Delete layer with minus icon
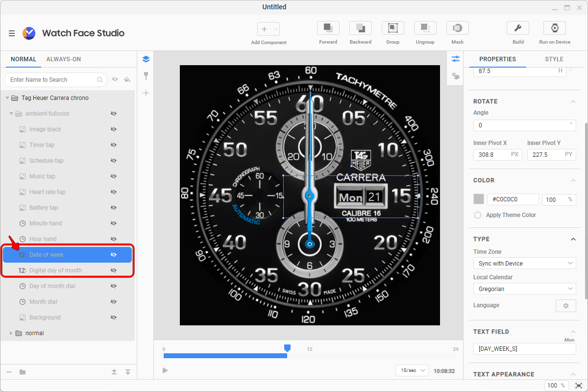 [x=9, y=372]
